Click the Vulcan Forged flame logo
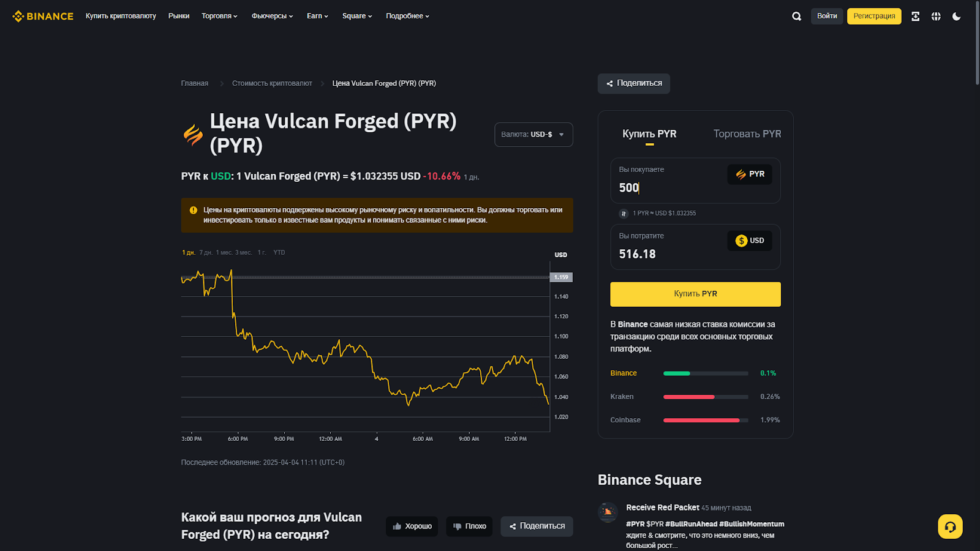Image resolution: width=980 pixels, height=551 pixels. coord(193,134)
